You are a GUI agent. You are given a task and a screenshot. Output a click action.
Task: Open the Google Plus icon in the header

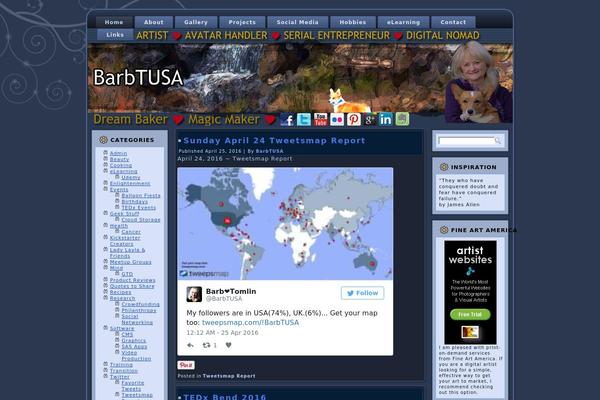click(370, 119)
